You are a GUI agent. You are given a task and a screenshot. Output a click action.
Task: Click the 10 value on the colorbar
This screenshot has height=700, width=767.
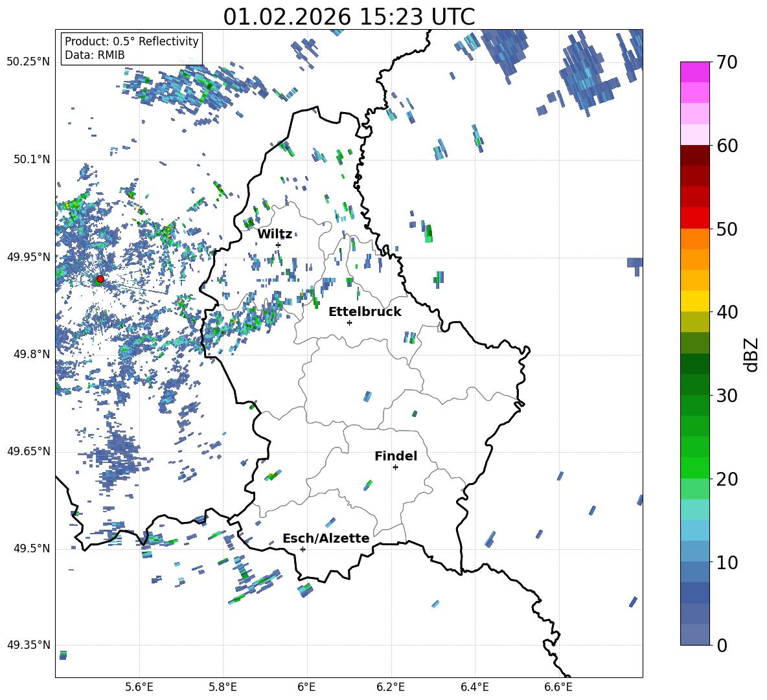click(x=727, y=563)
